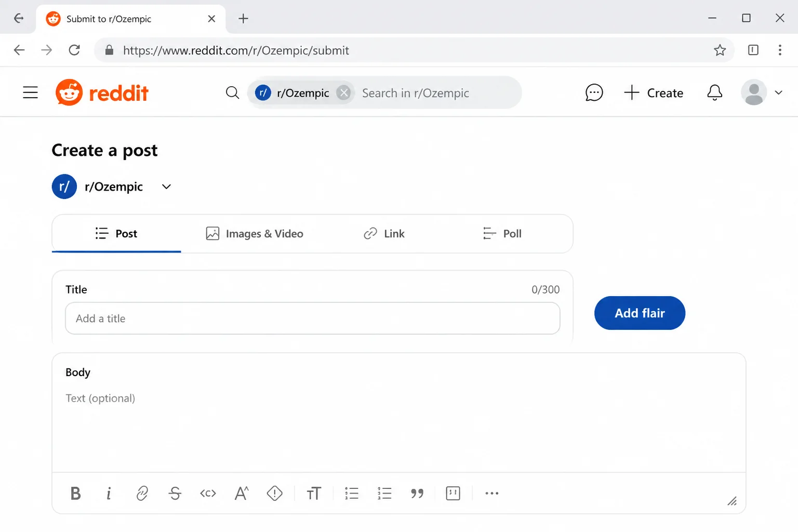Open browser three-dot menu
This screenshot has width=798, height=532.
coord(780,50)
